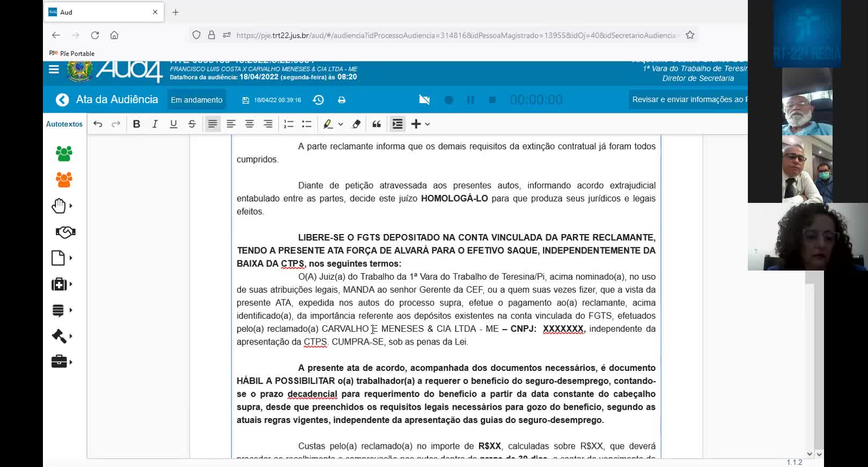Viewport: 868px width, 467px height.
Task: Stop the recording timer
Action: [492, 100]
